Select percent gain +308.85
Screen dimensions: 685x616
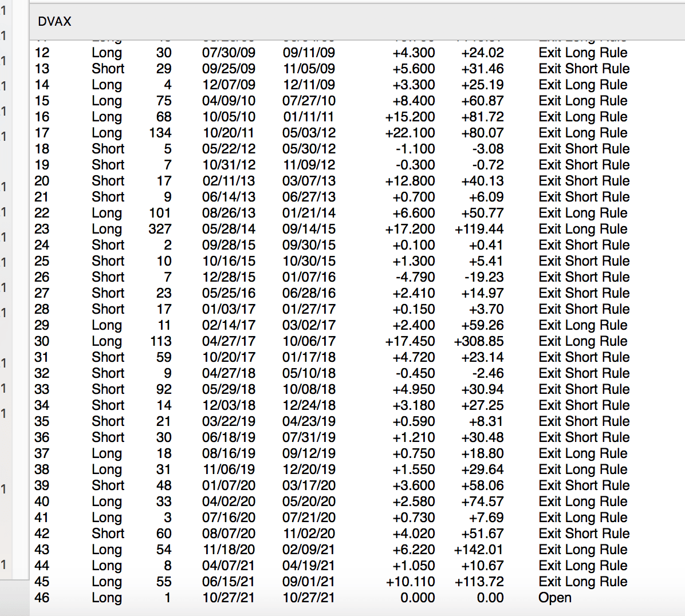click(479, 341)
